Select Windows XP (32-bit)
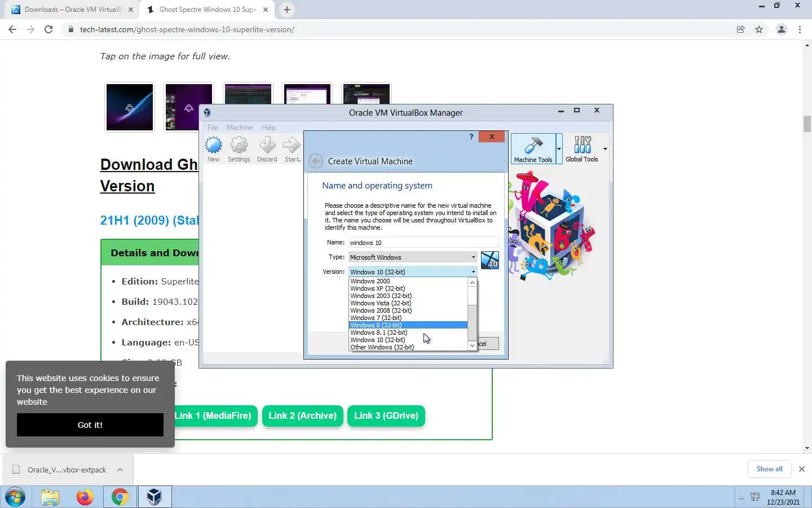This screenshot has width=812, height=508. pos(408,288)
